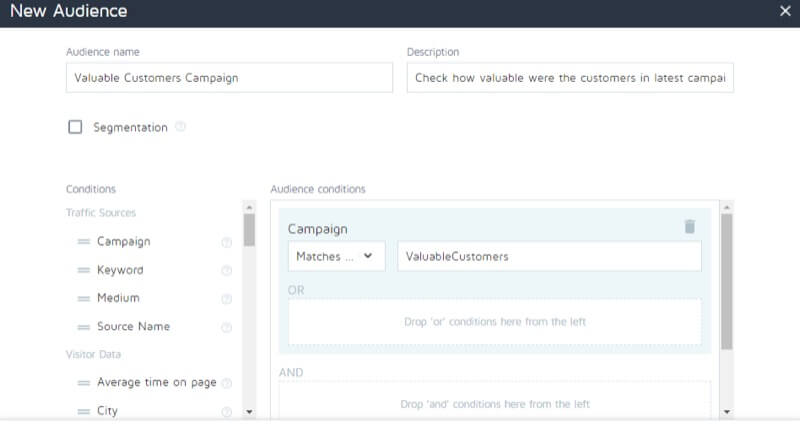This screenshot has width=800, height=433.
Task: Click help icon beside City condition
Action: click(x=226, y=411)
